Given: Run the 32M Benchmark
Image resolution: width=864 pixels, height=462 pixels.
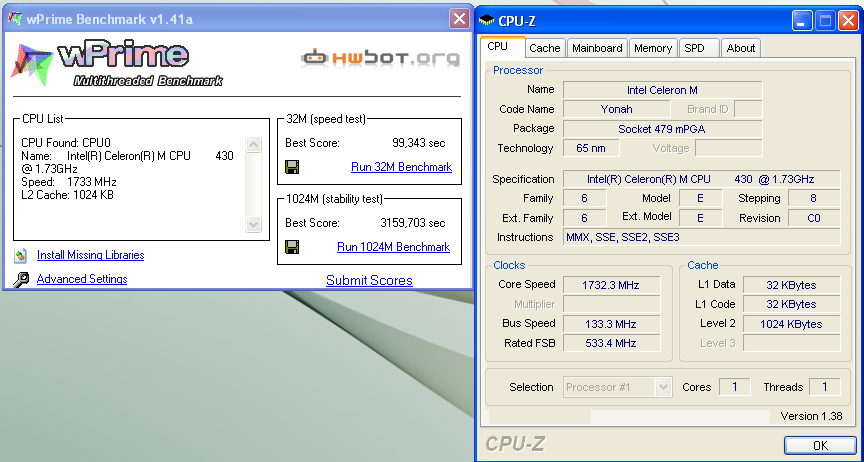Looking at the screenshot, I should [x=401, y=166].
